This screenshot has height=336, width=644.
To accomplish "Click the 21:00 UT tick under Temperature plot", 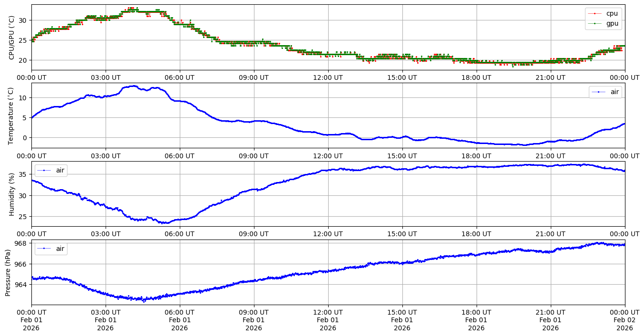I will click(x=550, y=156).
